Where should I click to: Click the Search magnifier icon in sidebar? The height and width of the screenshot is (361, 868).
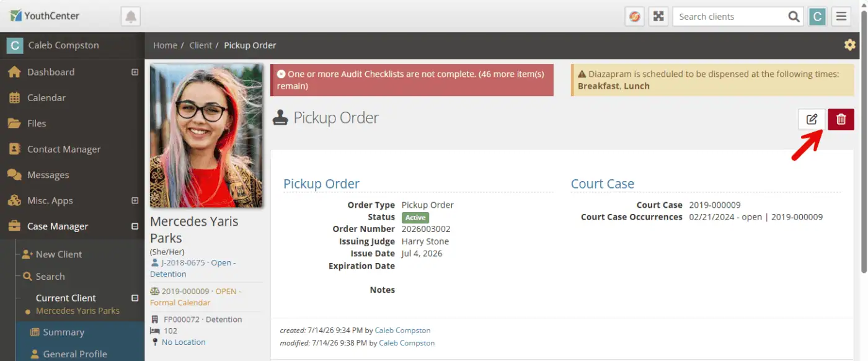(x=27, y=277)
